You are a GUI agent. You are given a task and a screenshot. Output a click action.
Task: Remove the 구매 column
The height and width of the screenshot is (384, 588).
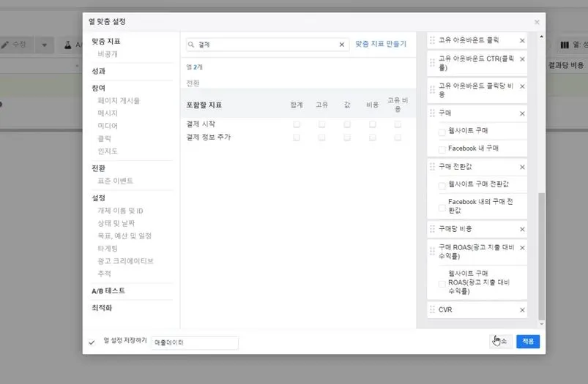coord(522,113)
